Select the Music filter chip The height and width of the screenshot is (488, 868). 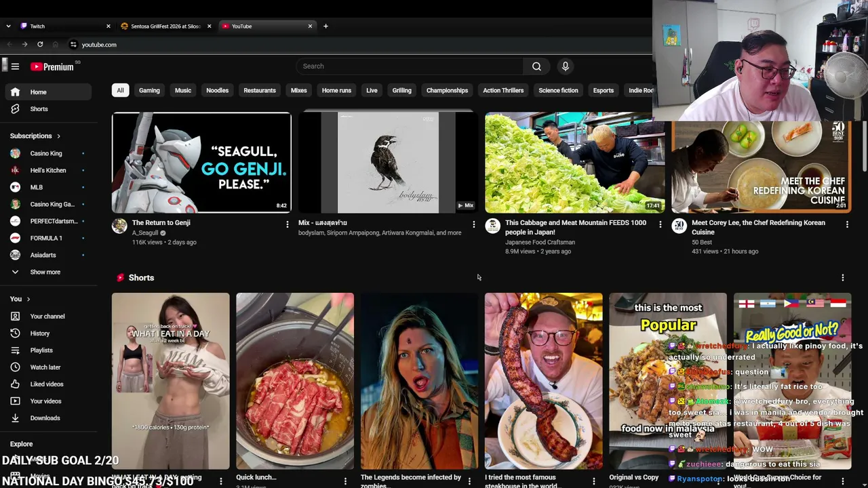[183, 91]
